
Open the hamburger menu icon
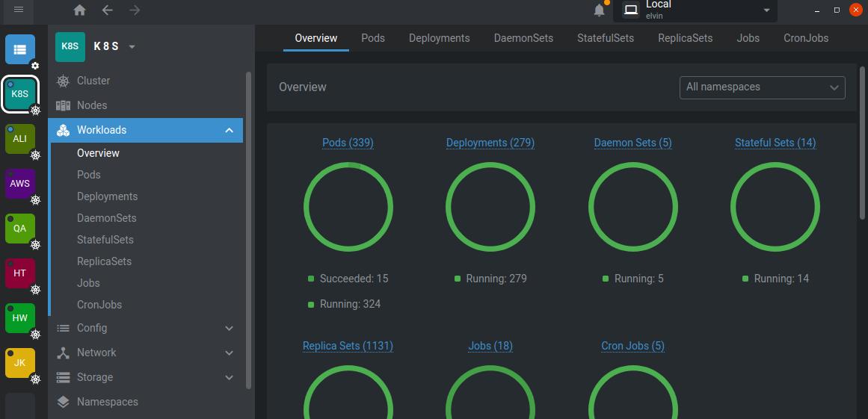[18, 10]
